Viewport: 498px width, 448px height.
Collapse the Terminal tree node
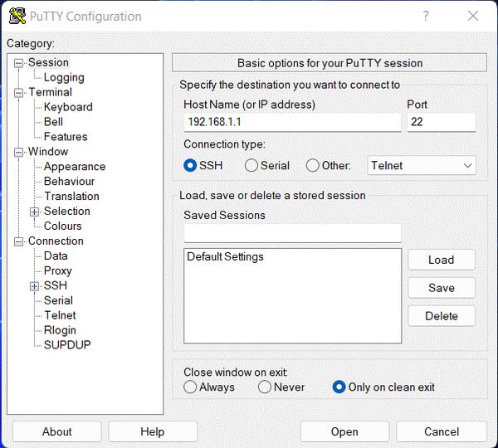pos(19,93)
